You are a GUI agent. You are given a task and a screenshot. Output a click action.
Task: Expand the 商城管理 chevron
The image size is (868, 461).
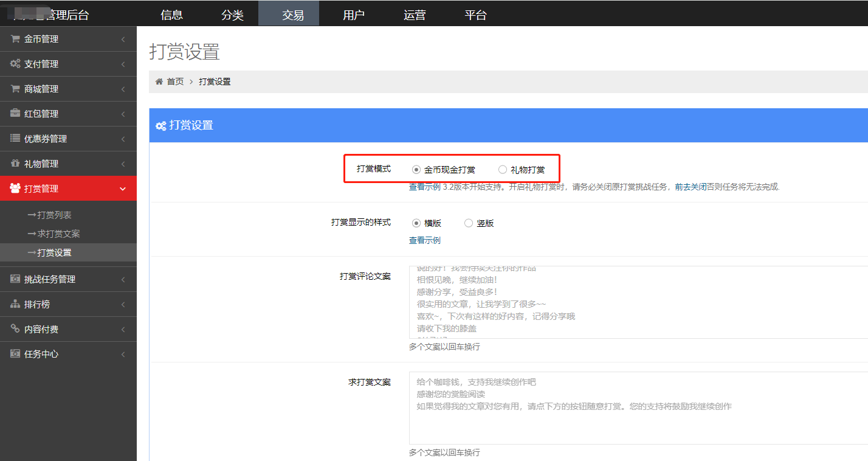pyautogui.click(x=123, y=89)
